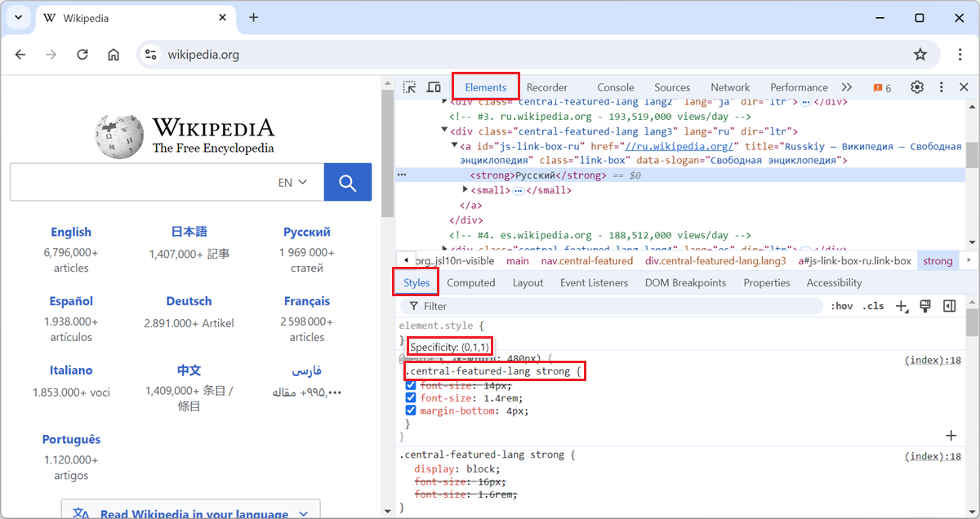The height and width of the screenshot is (519, 980).
Task: Collapse the js-link-box-ru anchor node
Action: [x=455, y=146]
